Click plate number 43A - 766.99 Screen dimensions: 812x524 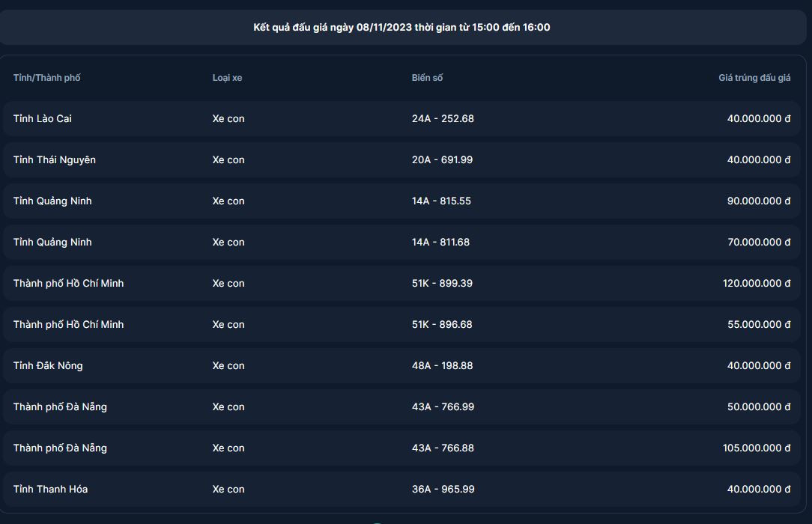coord(443,407)
